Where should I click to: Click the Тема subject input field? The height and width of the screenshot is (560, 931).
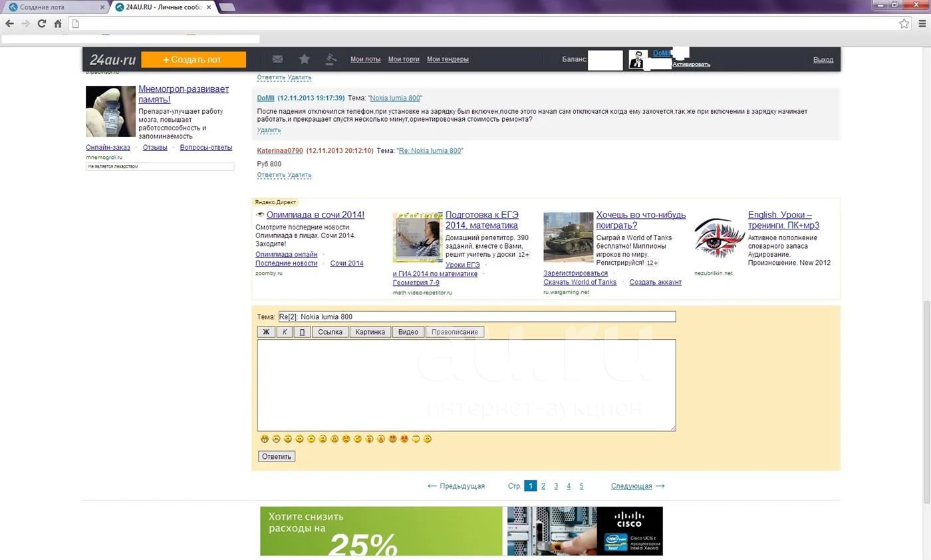coord(476,317)
